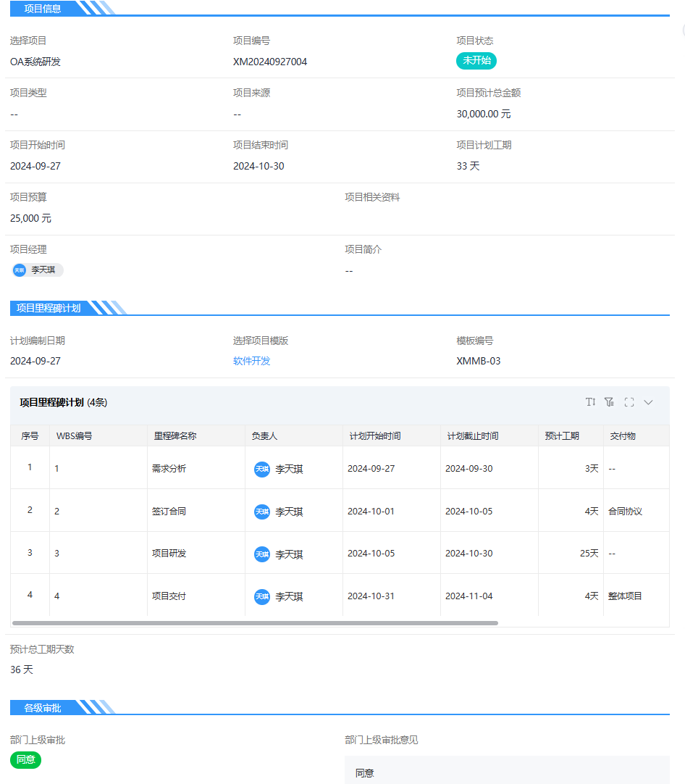Collapse the milestone plan table chevron
This screenshot has height=784, width=685.
pos(648,402)
